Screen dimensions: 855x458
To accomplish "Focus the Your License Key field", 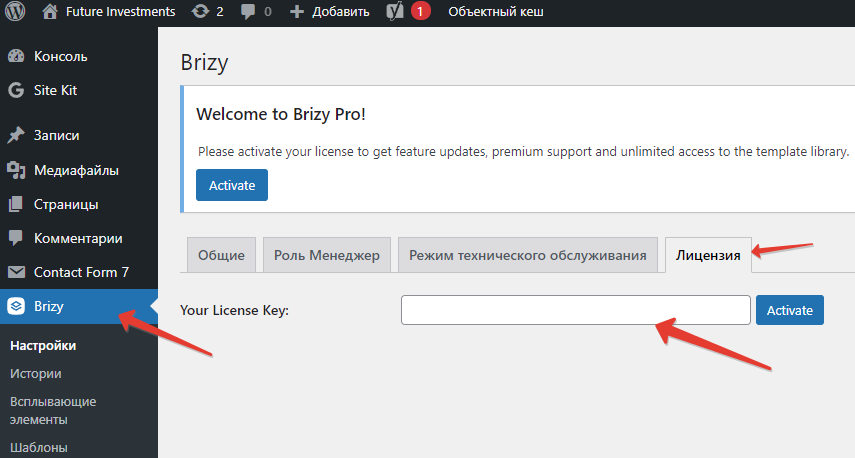I will point(576,310).
